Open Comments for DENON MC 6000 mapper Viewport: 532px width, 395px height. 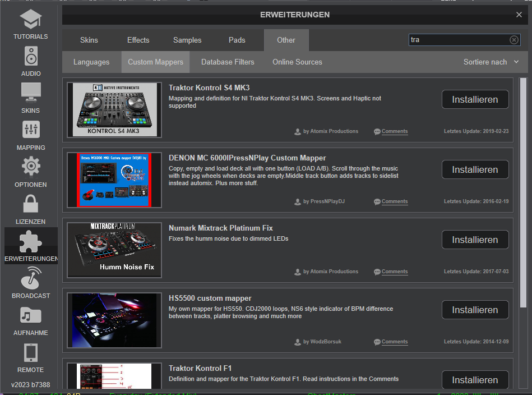tap(395, 201)
